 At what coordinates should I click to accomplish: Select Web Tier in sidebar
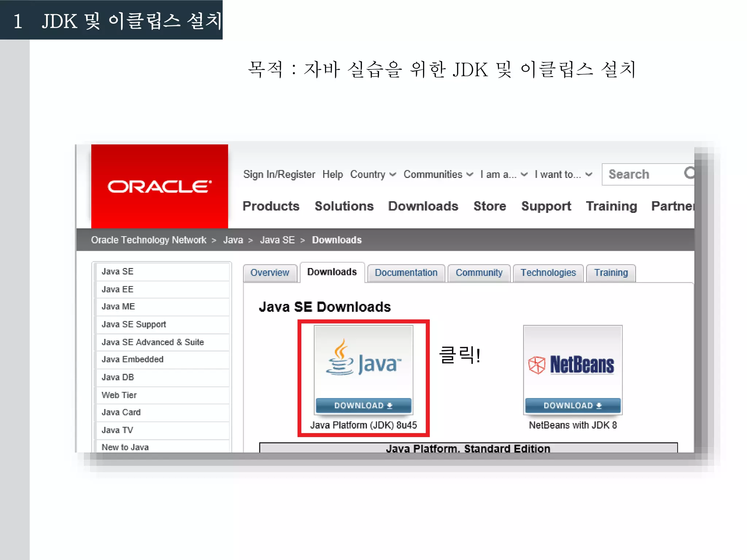[162, 395]
